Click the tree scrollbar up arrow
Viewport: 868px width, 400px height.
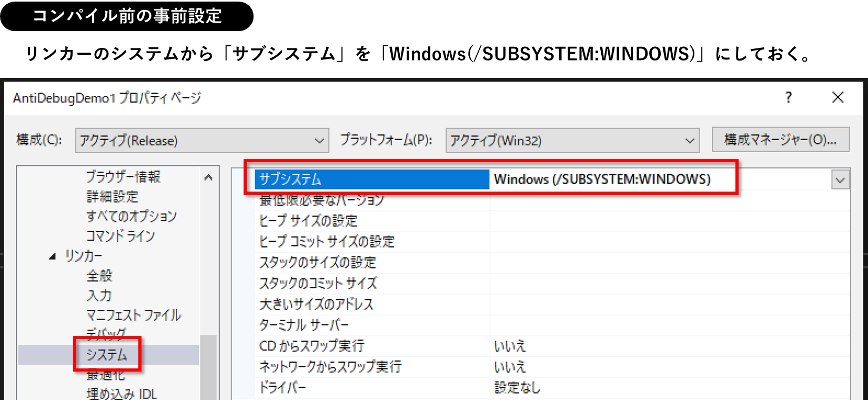click(x=208, y=177)
